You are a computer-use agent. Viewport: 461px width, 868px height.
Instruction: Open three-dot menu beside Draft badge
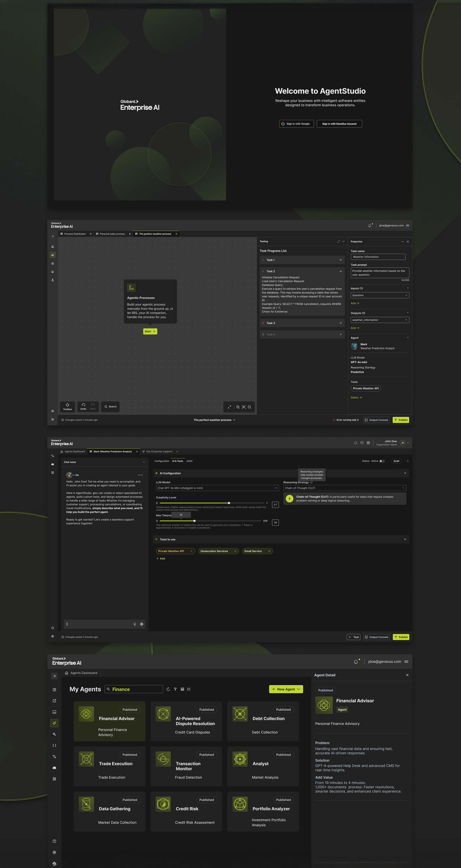pyautogui.click(x=408, y=461)
